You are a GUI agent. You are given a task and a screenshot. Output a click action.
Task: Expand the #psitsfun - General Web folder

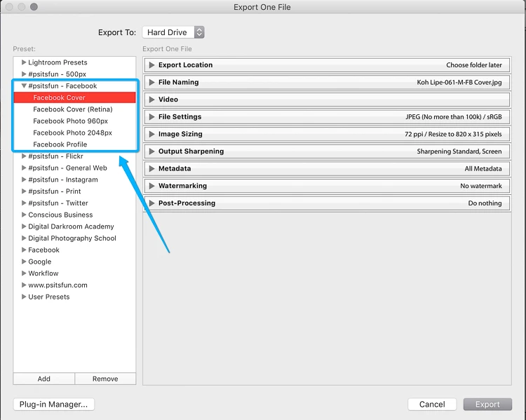(x=23, y=168)
